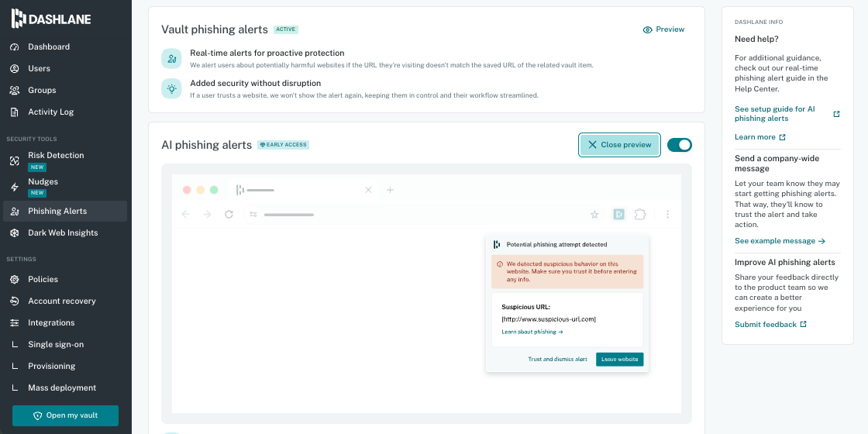Click the eye icon next to Preview
Viewport: 868px width, 434px height.
[648, 30]
